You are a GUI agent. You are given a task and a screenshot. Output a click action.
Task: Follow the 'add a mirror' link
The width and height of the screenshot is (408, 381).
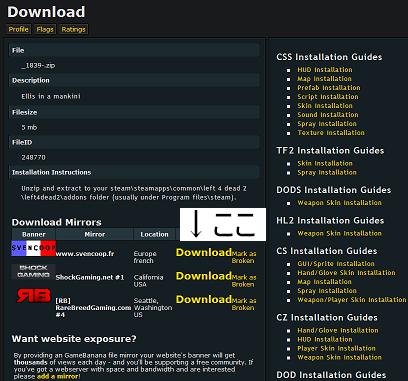point(58,376)
